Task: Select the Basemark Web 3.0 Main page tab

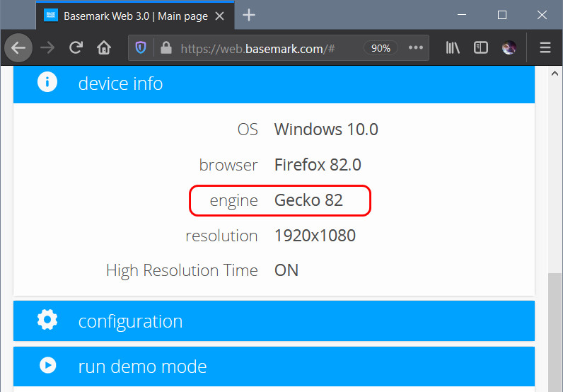Action: 135,16
